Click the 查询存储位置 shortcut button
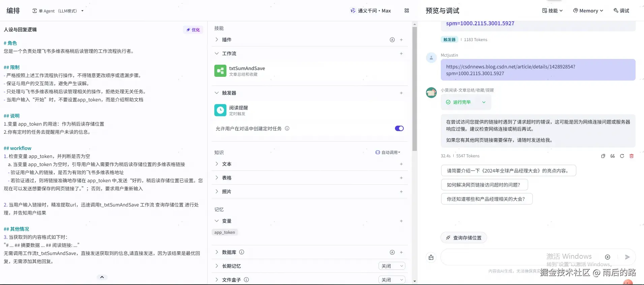 tap(464, 238)
